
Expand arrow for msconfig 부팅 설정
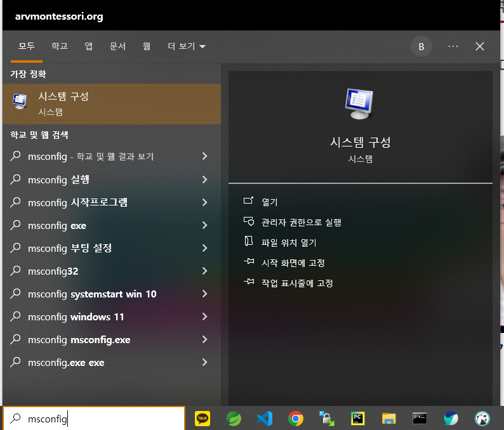204,248
